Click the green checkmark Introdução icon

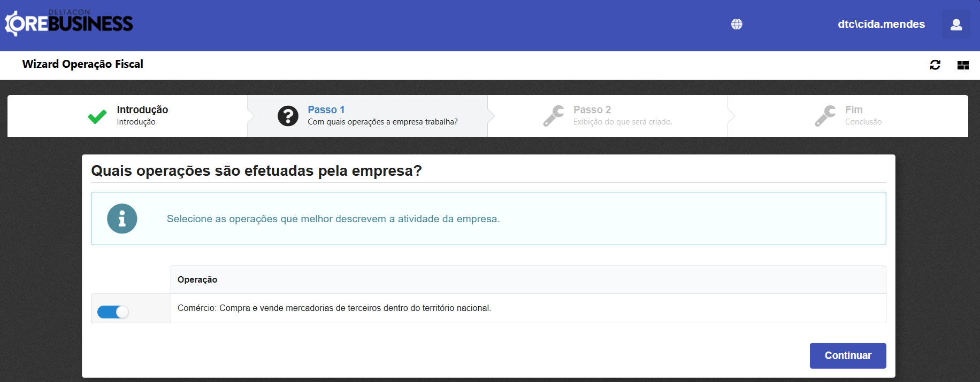[97, 116]
